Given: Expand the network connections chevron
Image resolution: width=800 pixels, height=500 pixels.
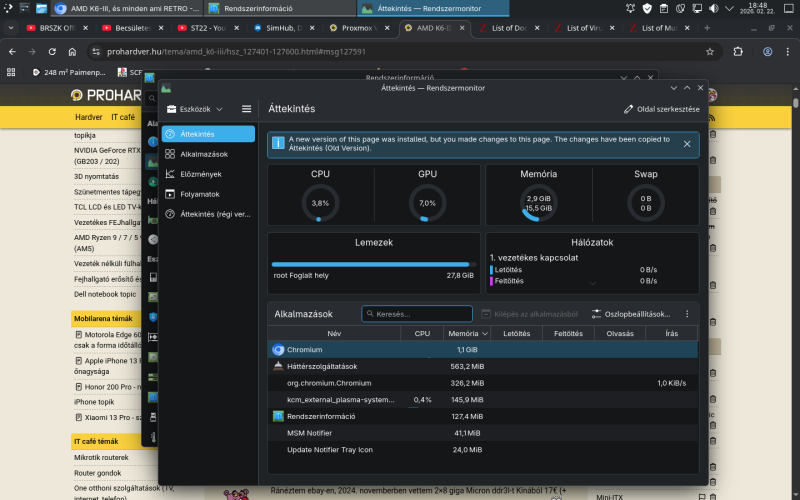Looking at the screenshot, I should pyautogui.click(x=593, y=283).
